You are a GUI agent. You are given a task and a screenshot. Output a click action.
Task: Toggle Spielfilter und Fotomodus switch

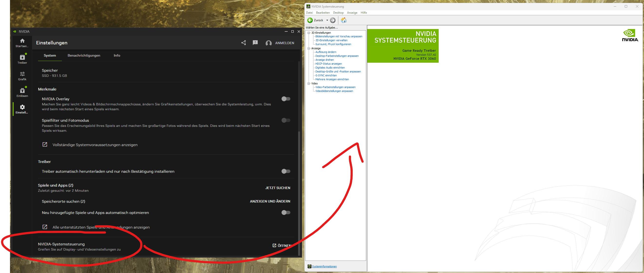(x=286, y=121)
